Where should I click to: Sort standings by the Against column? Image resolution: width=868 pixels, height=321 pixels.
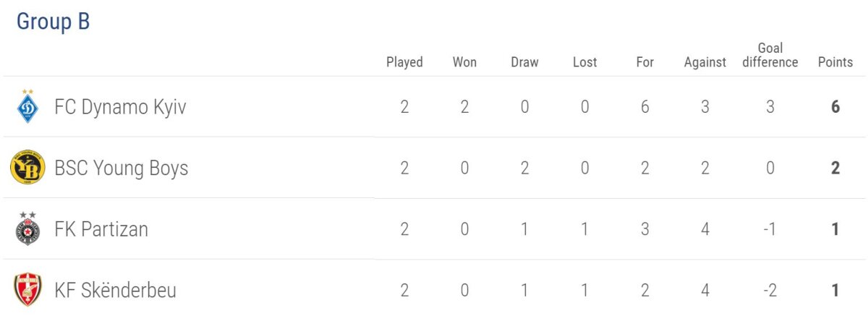pyautogui.click(x=705, y=62)
